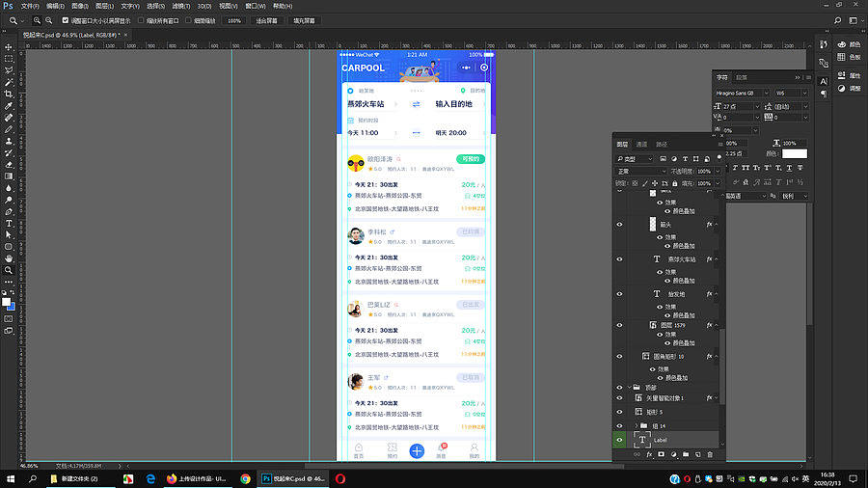
Task: Create a new group folder in Layers panel
Action: pos(686,455)
